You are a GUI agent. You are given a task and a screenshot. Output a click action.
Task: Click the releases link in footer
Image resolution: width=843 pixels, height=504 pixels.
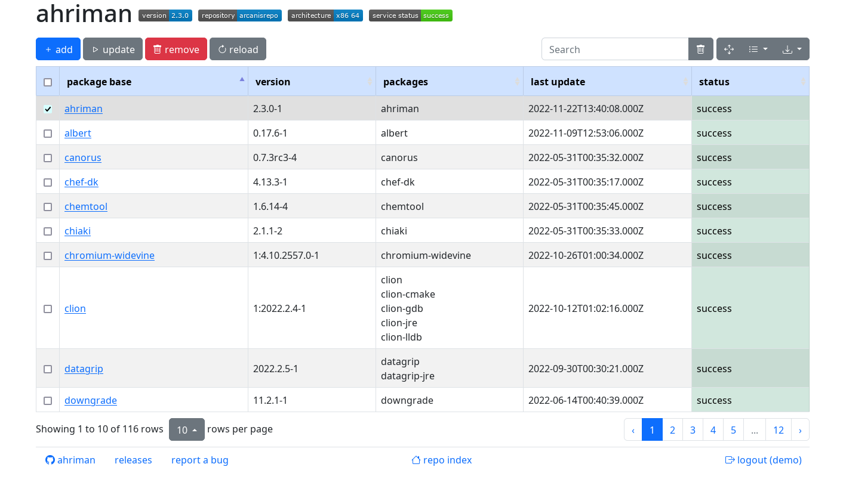pos(133,460)
